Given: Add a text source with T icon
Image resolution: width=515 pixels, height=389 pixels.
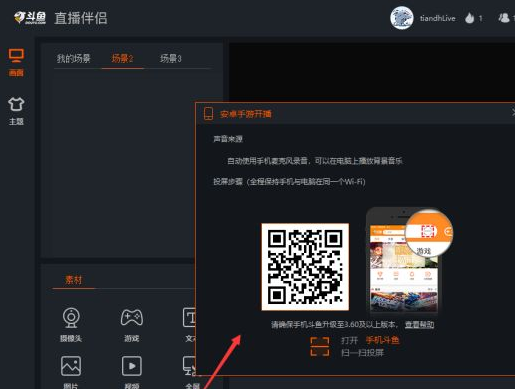Looking at the screenshot, I should coord(189,325).
